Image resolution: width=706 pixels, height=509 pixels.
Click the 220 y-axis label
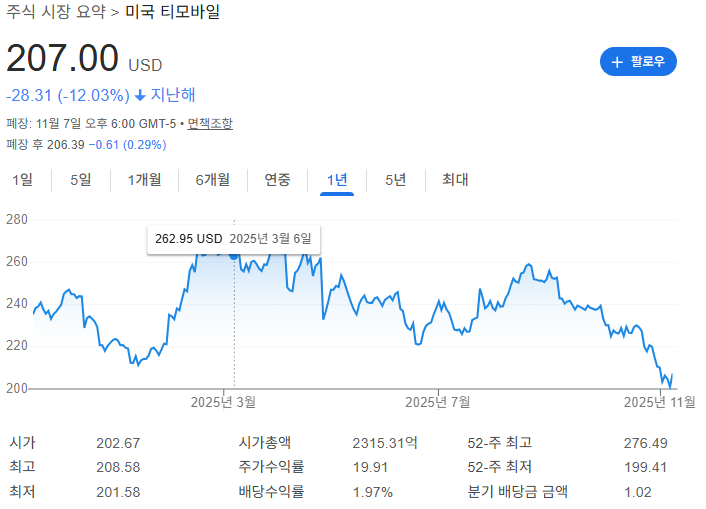click(x=17, y=346)
